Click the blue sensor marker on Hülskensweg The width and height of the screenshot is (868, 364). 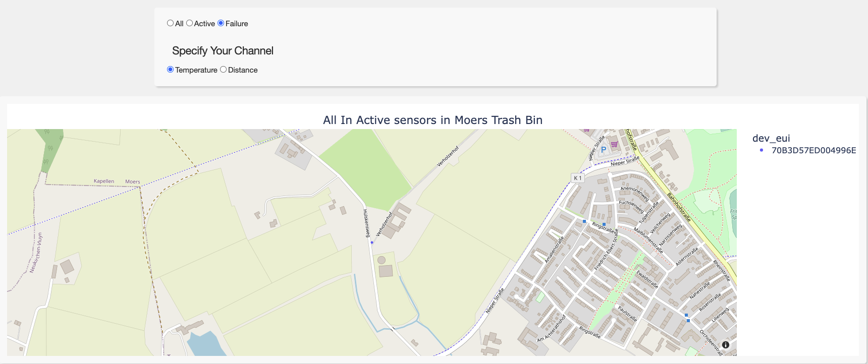pyautogui.click(x=372, y=242)
